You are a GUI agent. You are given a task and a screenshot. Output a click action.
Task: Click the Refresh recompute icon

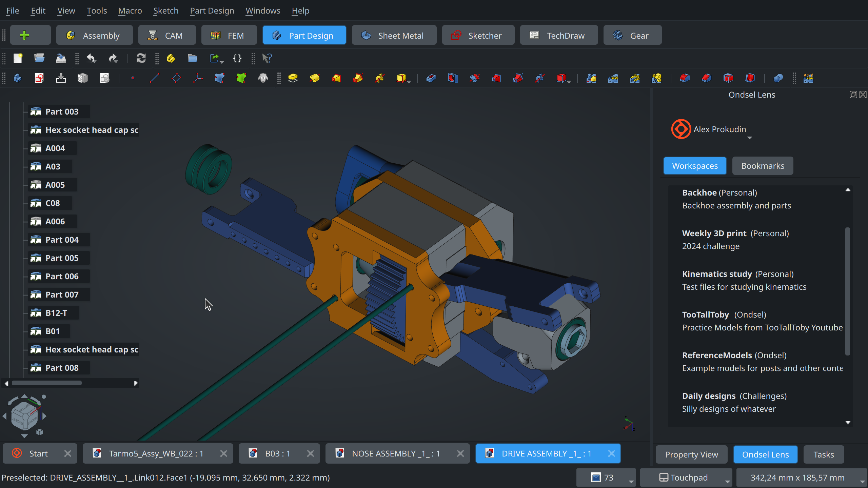[x=141, y=58]
